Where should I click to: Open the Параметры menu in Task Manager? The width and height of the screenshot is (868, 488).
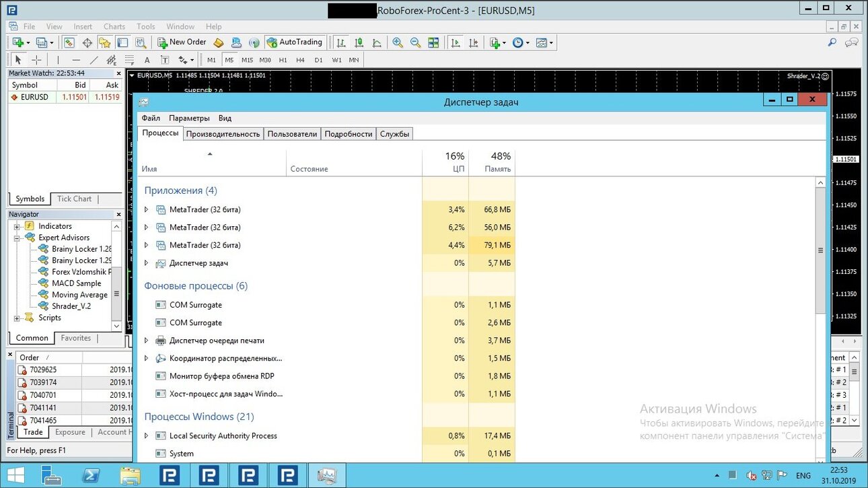pyautogui.click(x=189, y=118)
